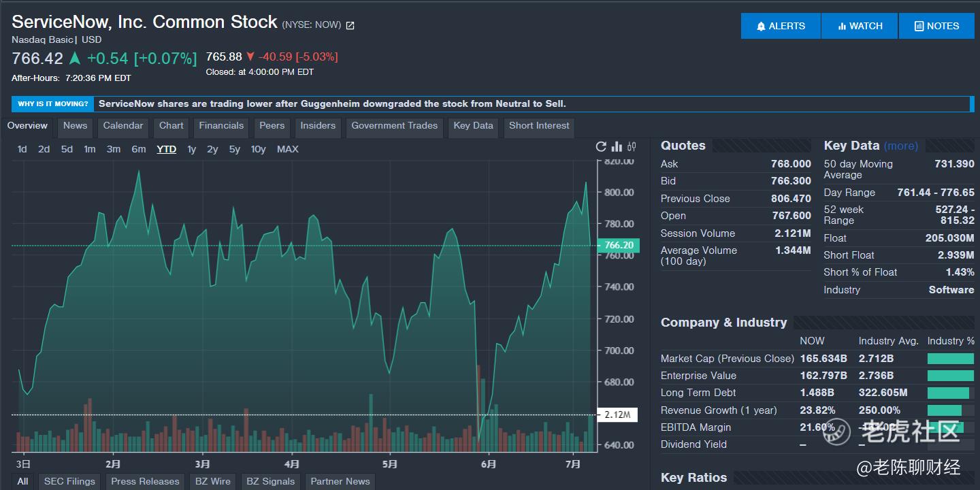The width and height of the screenshot is (980, 490).
Task: Read the Guggenheim downgrade headline
Action: tap(332, 104)
